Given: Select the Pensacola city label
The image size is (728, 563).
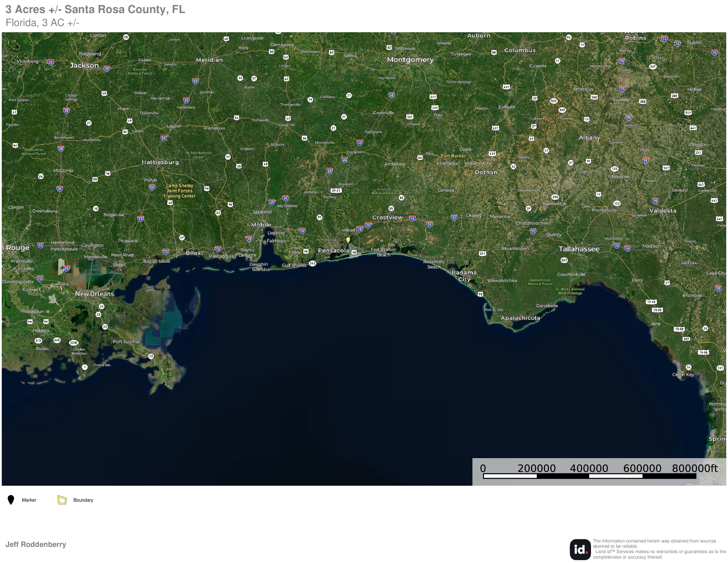Looking at the screenshot, I should click(x=333, y=251).
